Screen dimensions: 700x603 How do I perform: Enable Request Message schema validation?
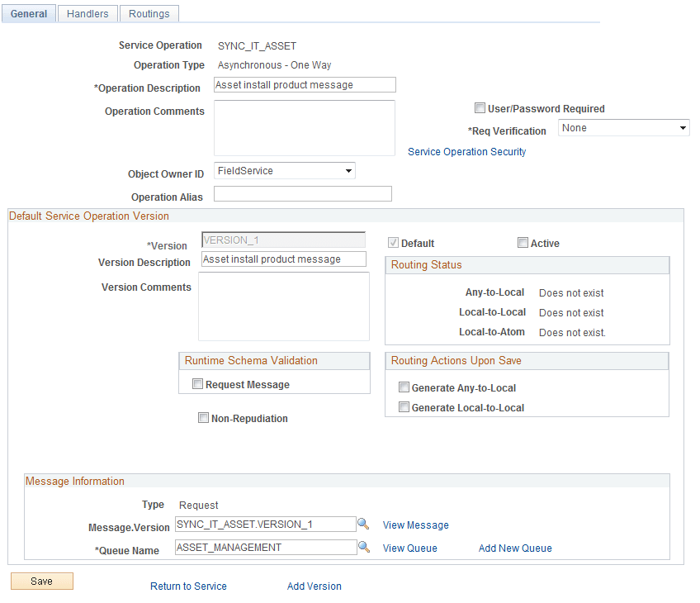tap(197, 383)
